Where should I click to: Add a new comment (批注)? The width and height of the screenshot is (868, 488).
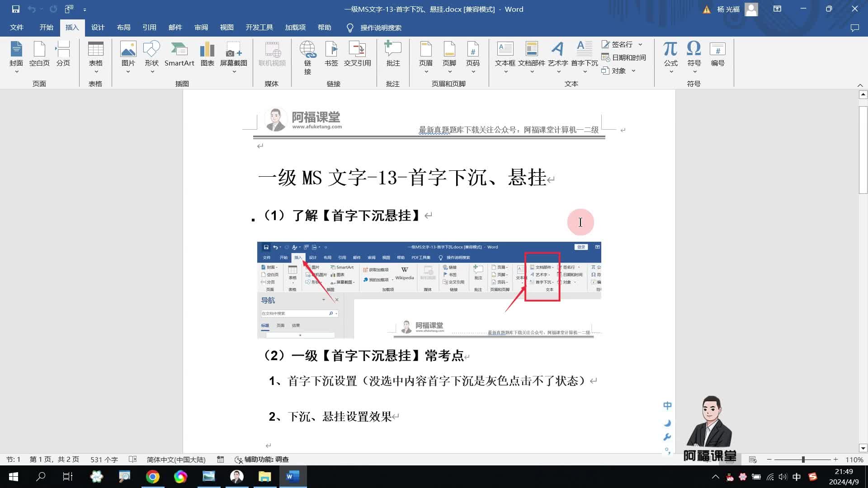point(393,54)
